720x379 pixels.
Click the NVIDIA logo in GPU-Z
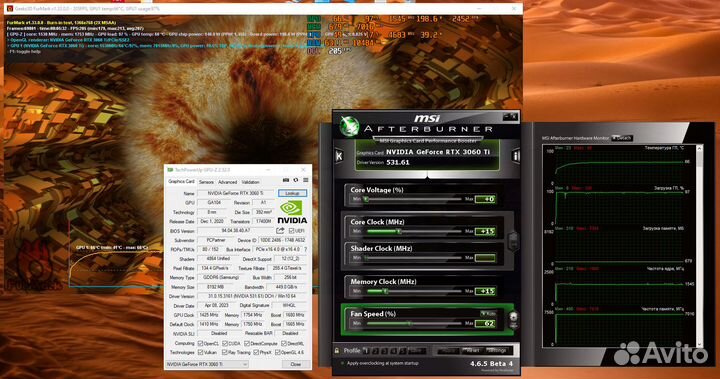point(292,212)
